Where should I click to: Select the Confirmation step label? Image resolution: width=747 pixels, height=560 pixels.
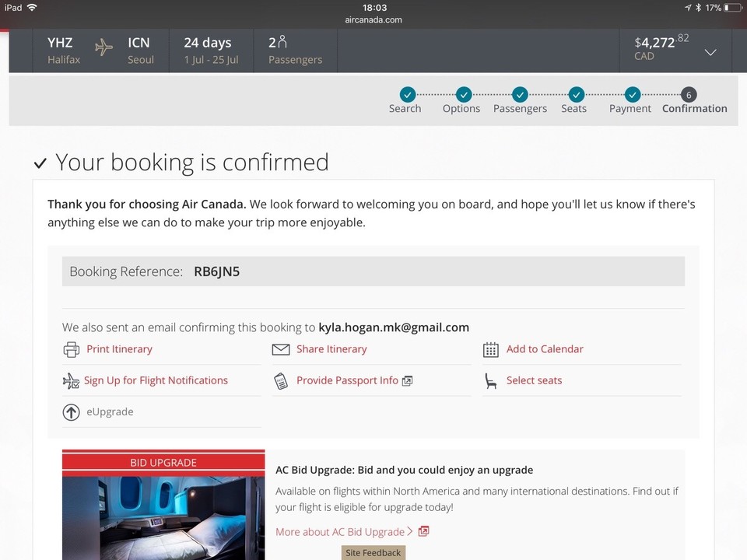tap(695, 109)
